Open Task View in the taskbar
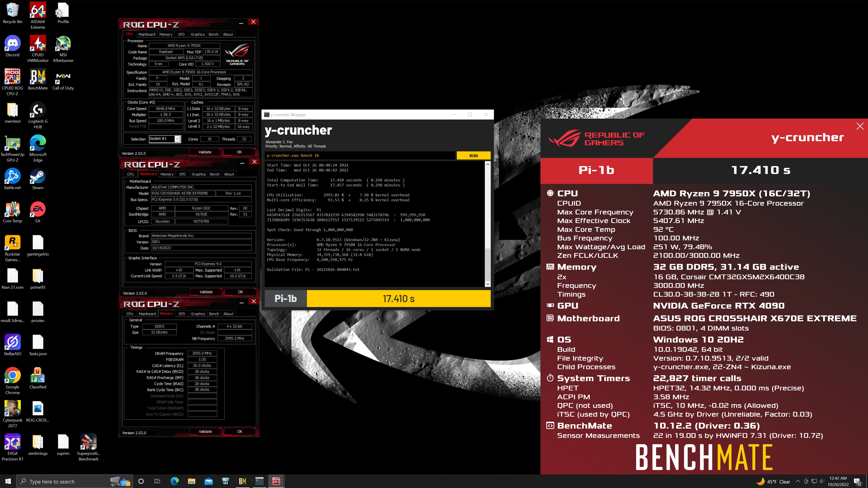 click(x=157, y=481)
